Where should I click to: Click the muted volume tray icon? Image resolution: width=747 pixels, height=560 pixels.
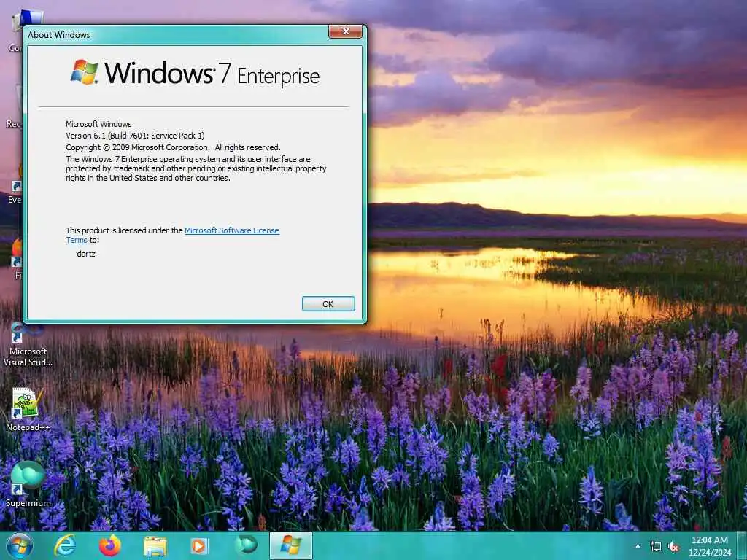673,547
